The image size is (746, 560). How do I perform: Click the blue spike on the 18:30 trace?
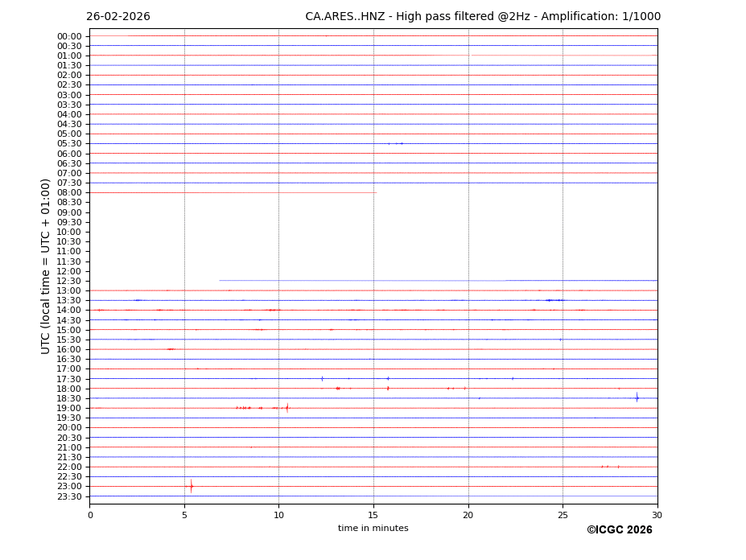(x=637, y=397)
